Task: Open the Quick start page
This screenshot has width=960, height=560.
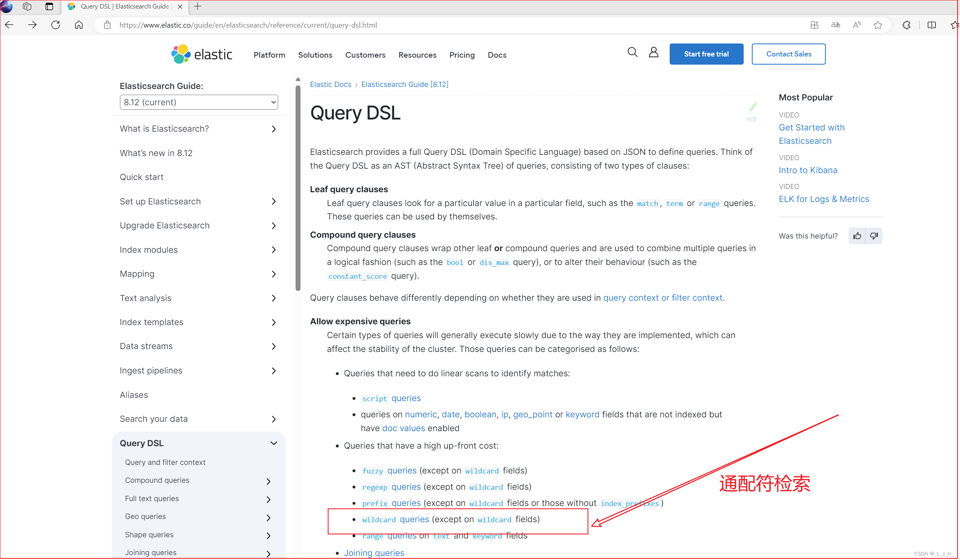Action: tap(141, 177)
